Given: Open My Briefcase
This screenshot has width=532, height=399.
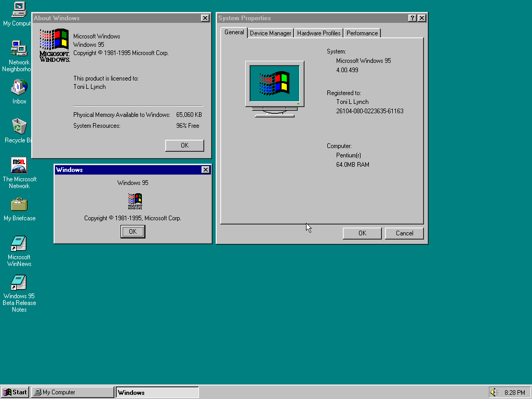Looking at the screenshot, I should [x=18, y=205].
